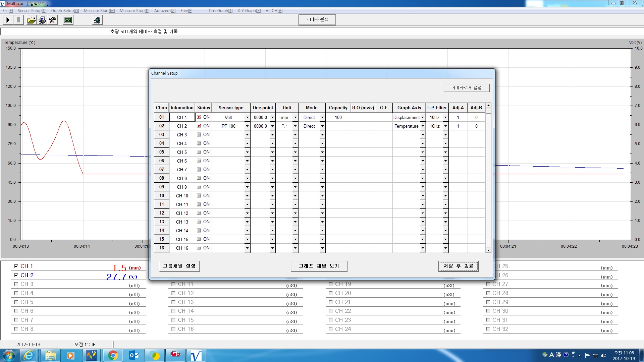Open the File[F] menu
The height and width of the screenshot is (362, 644).
[7, 11]
